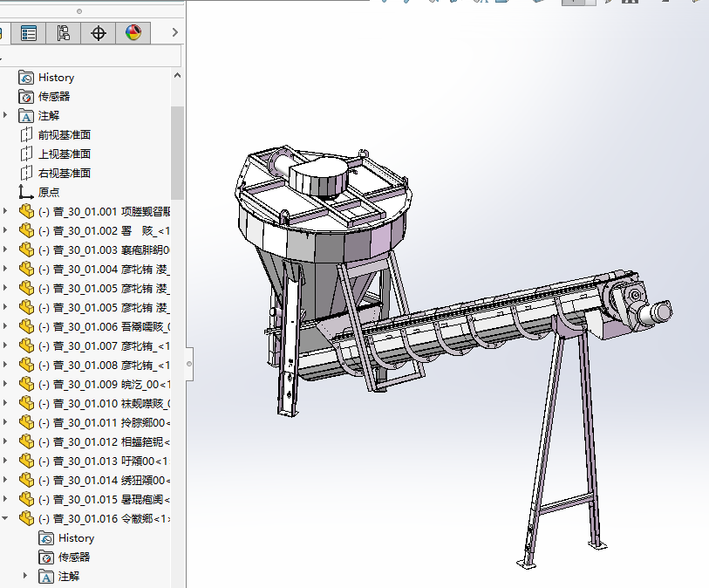
Task: Open the DisplayManager color ball tab
Action: [133, 33]
